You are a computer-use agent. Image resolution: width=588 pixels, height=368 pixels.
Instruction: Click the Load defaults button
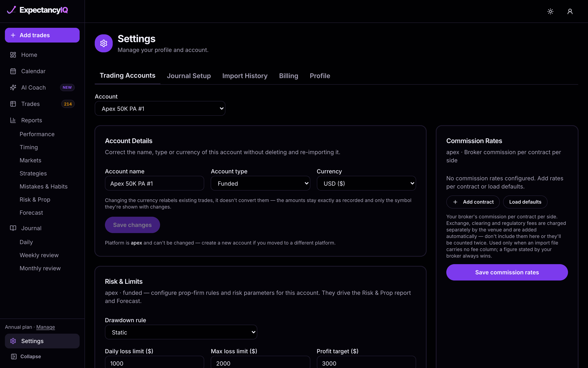click(x=525, y=202)
